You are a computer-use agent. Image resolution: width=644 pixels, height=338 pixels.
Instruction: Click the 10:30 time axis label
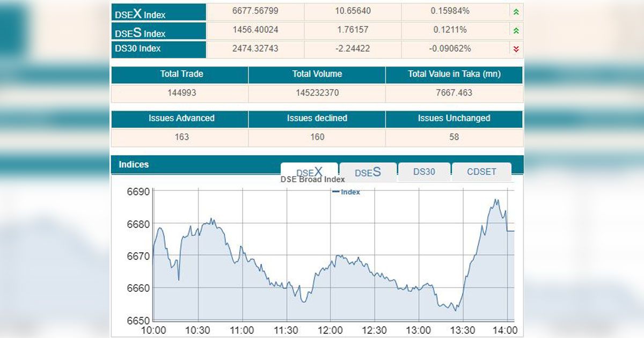pos(198,330)
